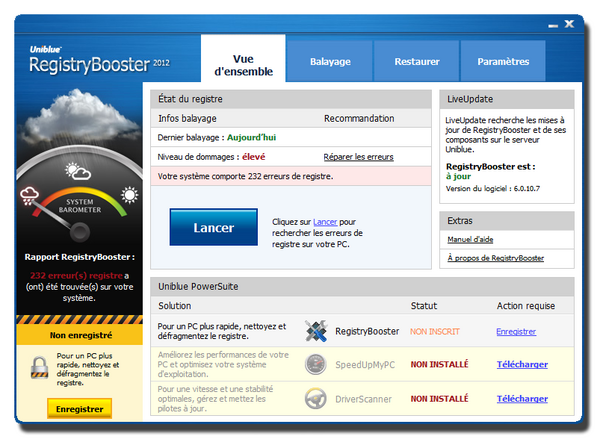The width and height of the screenshot is (600, 445).
Task: Close the RegistryBooster window
Action: pyautogui.click(x=569, y=24)
